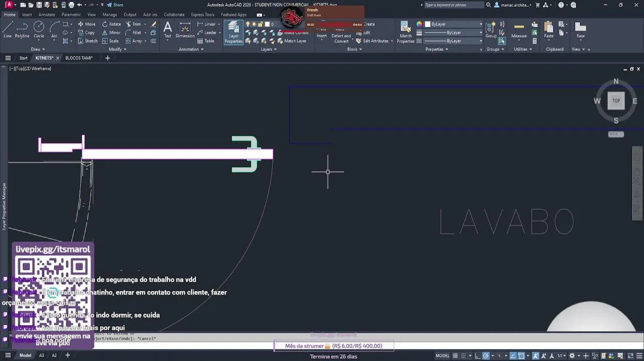Screen dimensions: 644x361
Task: Open the Parametric ribbon tab
Action: click(x=71, y=15)
